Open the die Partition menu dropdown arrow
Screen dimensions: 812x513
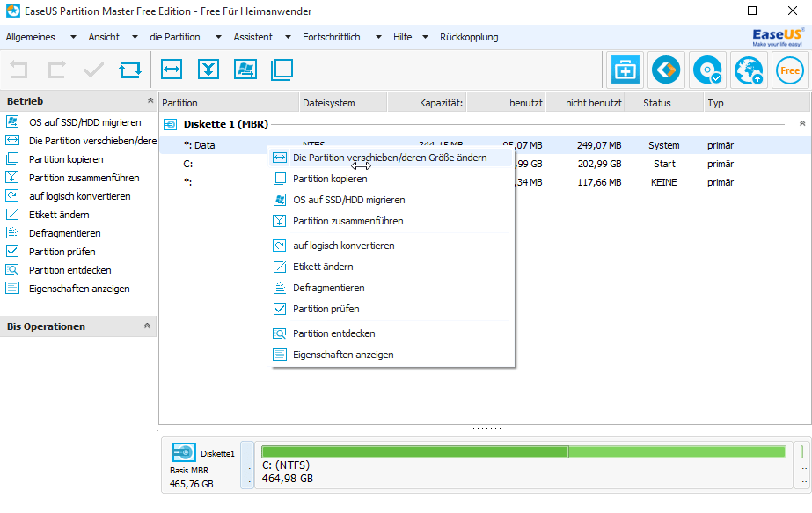[x=218, y=37]
